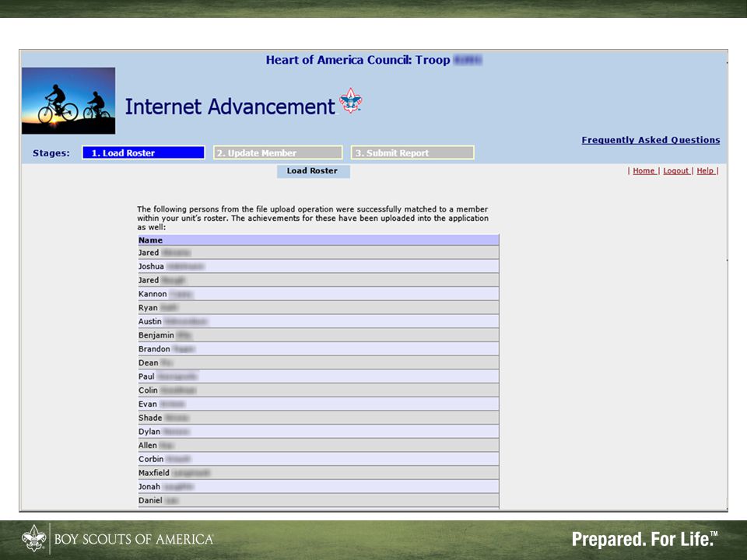Select the Daniel roster row
The height and width of the screenshot is (560, 747).
pyautogui.click(x=318, y=501)
